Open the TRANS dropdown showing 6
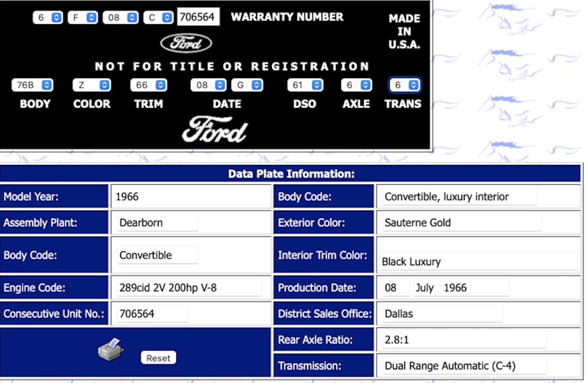 [405, 85]
